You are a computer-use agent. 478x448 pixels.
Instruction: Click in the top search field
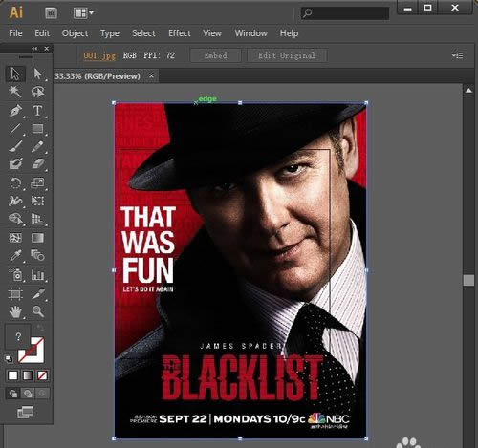[x=345, y=13]
